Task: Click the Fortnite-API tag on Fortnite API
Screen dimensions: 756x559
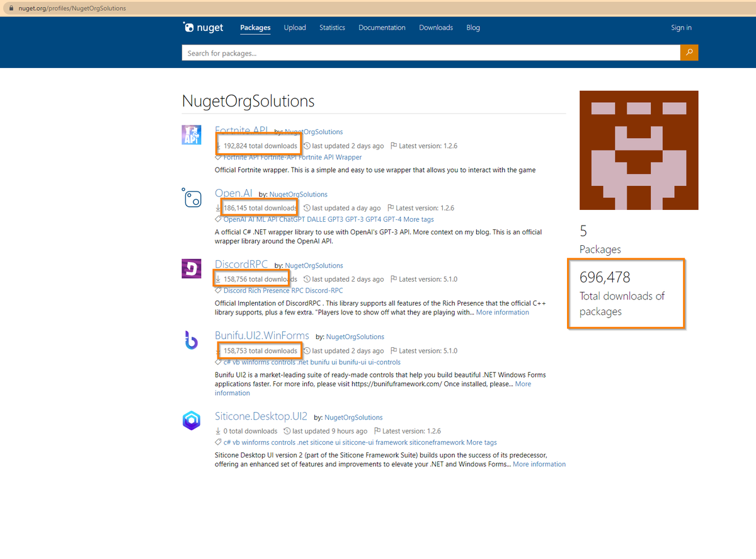Action: pyautogui.click(x=278, y=157)
